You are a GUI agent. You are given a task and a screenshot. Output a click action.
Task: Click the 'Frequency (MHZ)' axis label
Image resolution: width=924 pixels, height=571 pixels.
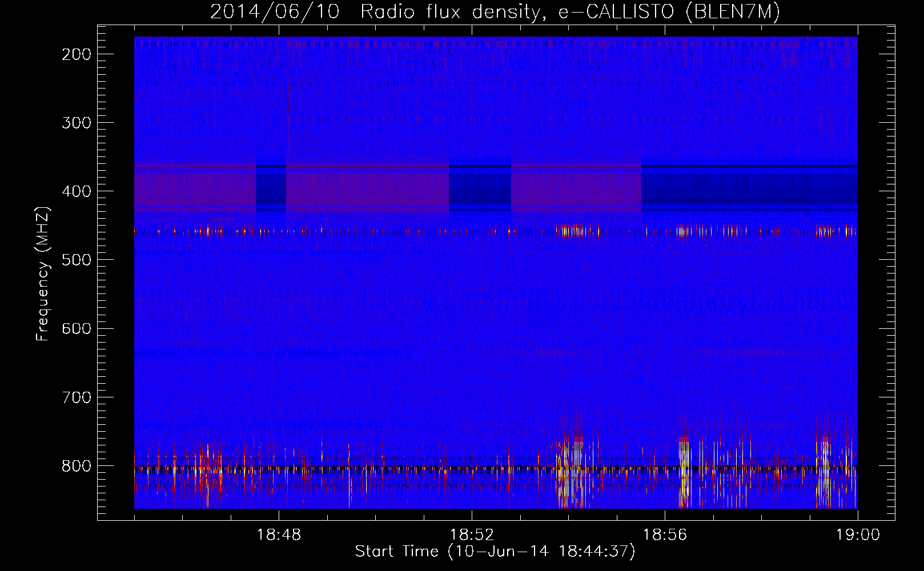coord(43,274)
